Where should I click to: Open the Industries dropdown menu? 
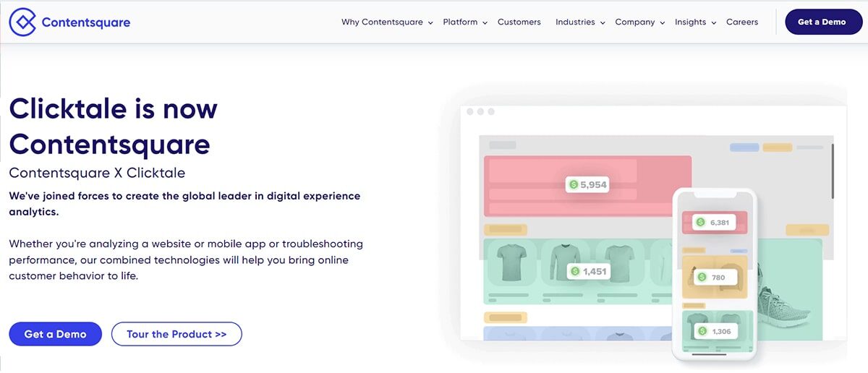(580, 22)
